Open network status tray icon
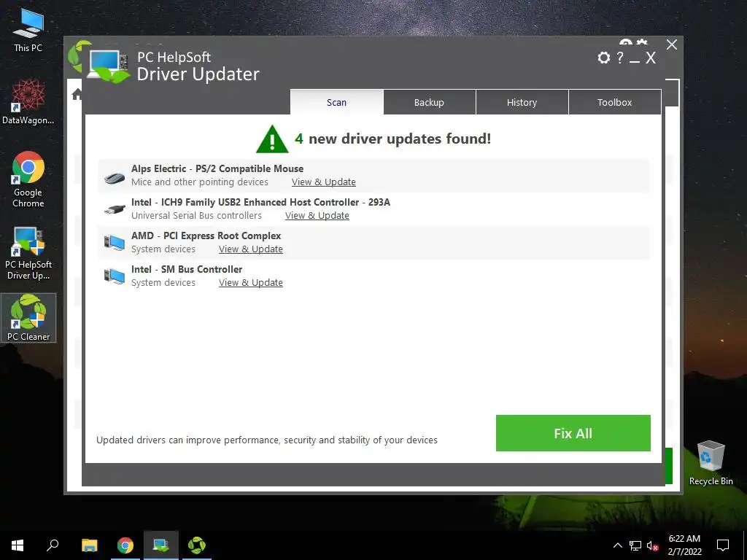This screenshot has width=747, height=560. [635, 545]
